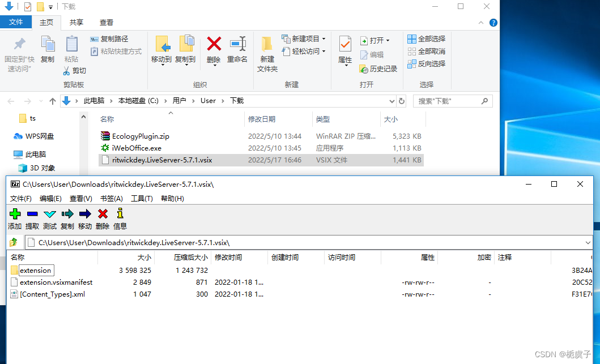Open 7-Zip Edit (编辑) menu

tap(50, 199)
